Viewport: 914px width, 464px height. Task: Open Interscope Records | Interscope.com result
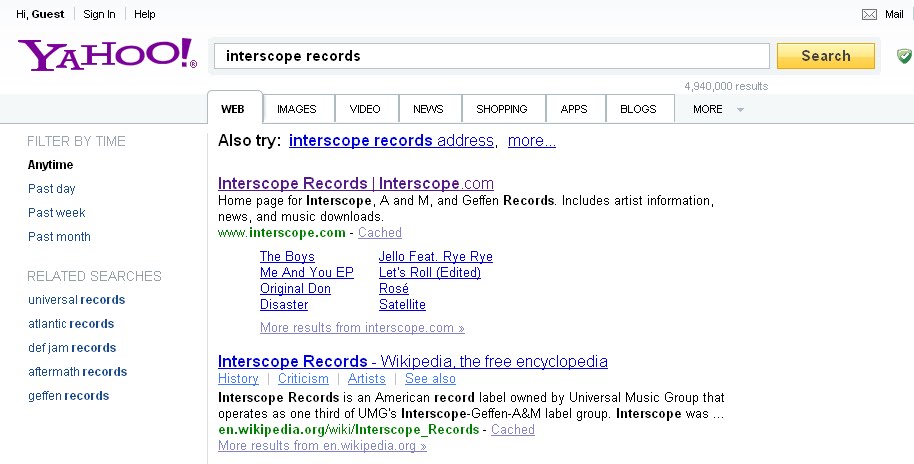point(356,183)
